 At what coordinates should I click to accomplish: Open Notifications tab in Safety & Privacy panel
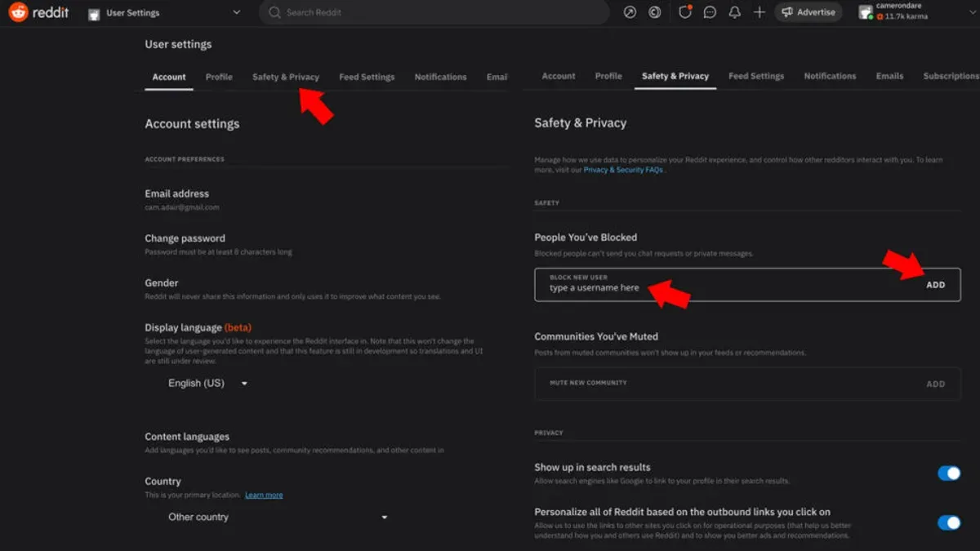[830, 76]
